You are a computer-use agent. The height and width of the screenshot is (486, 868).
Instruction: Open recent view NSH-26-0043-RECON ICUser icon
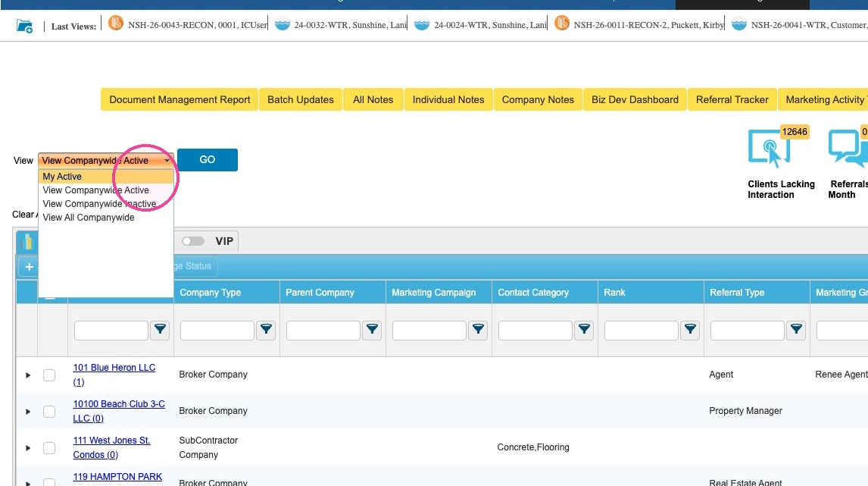(116, 24)
